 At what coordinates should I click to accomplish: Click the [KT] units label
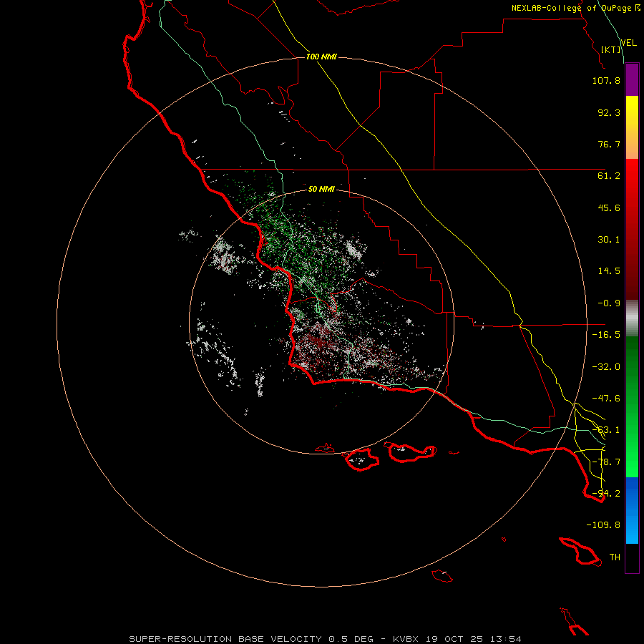click(611, 49)
